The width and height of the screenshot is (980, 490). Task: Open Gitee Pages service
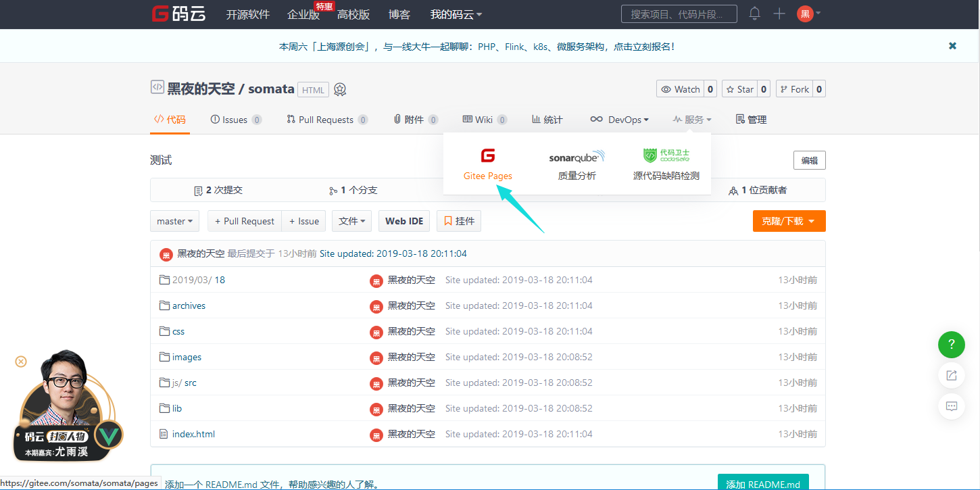tap(488, 164)
